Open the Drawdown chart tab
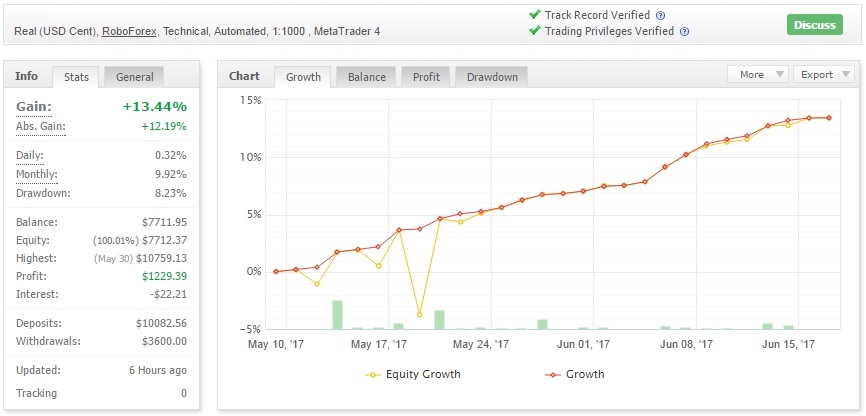Viewport: 866px width, 416px height. (x=490, y=77)
